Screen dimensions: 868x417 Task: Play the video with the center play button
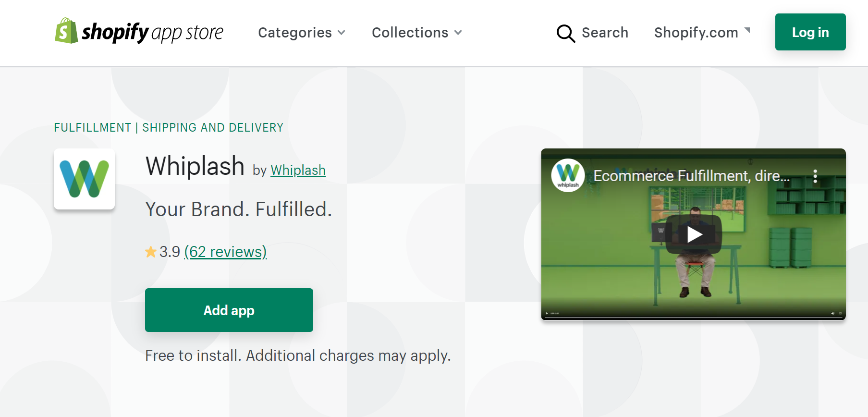point(694,234)
